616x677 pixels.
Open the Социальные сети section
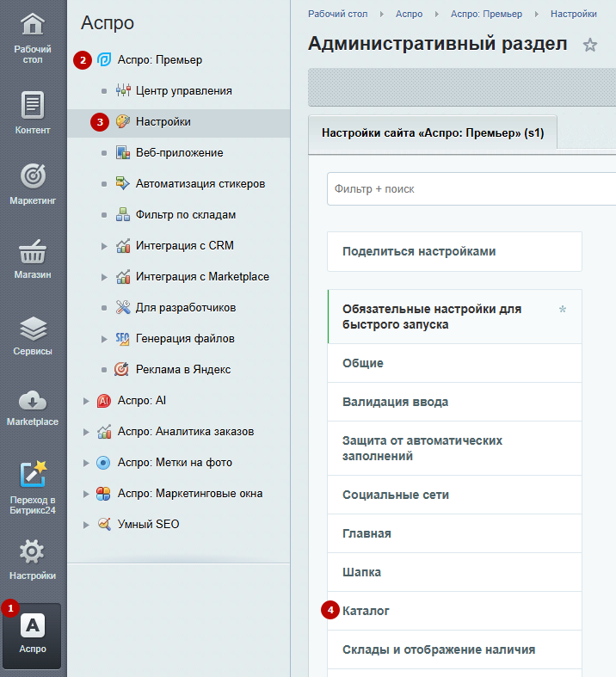click(x=454, y=495)
